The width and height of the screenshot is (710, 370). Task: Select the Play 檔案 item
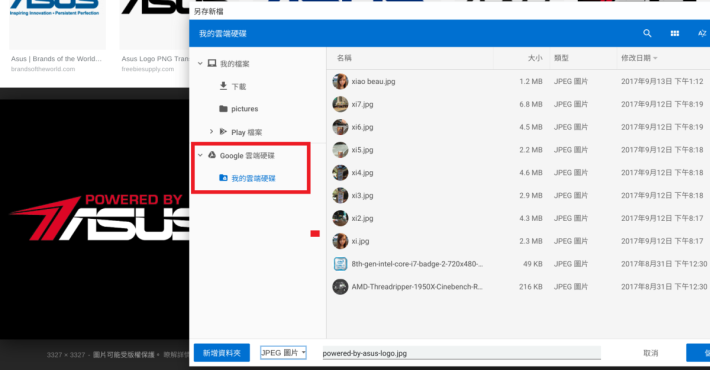click(x=240, y=132)
